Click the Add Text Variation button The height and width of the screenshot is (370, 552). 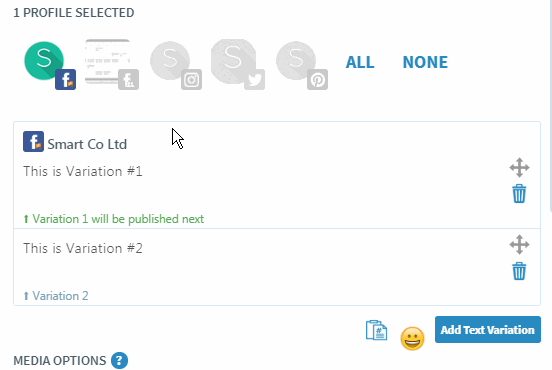pos(488,330)
